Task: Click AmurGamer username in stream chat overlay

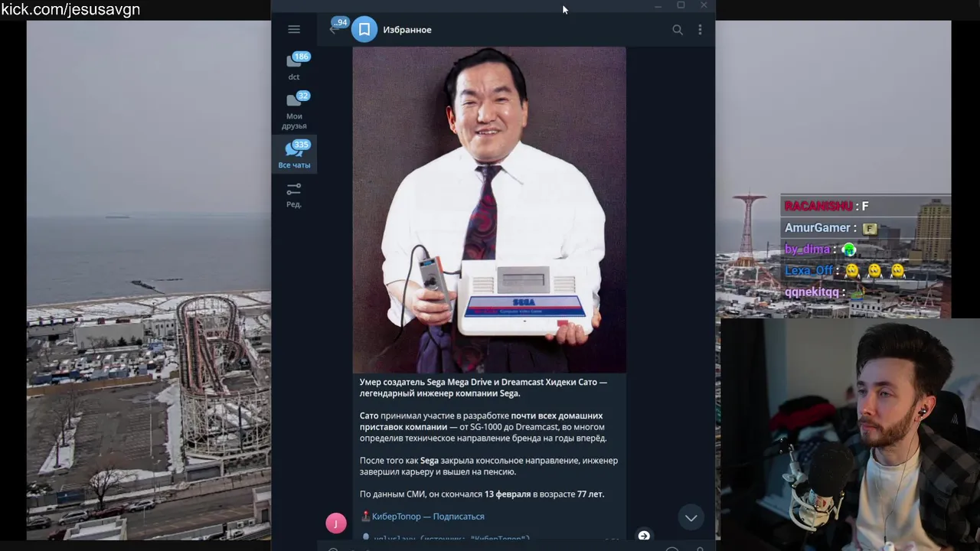Action: 817,228
